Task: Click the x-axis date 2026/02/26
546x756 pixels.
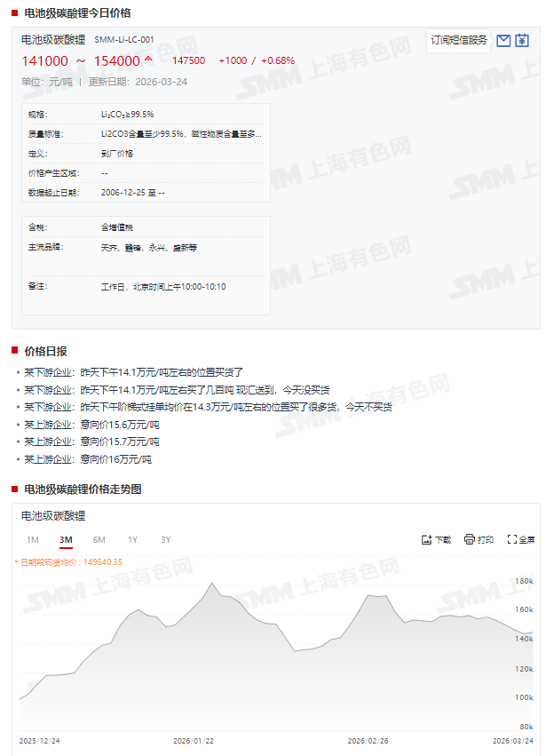Action: (x=368, y=741)
